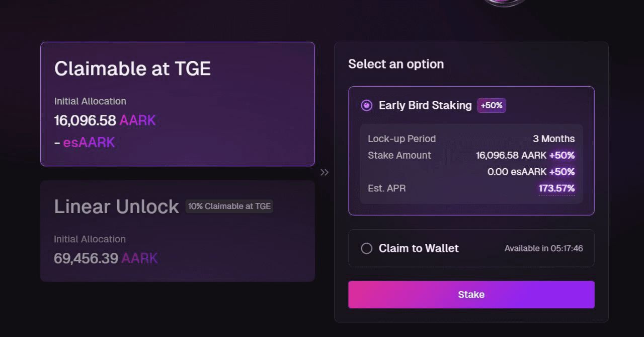644x337 pixels.
Task: Click the Select an option heading
Action: [396, 64]
